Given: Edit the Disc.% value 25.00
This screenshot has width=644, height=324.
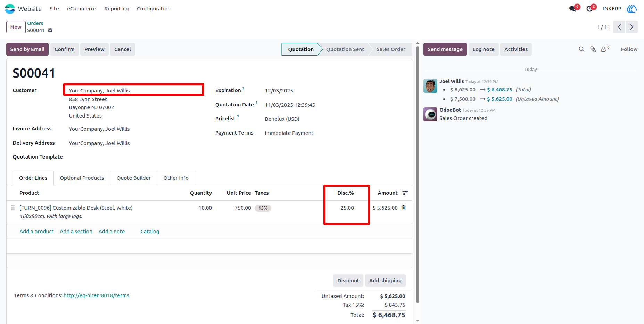Looking at the screenshot, I should pyautogui.click(x=347, y=208).
